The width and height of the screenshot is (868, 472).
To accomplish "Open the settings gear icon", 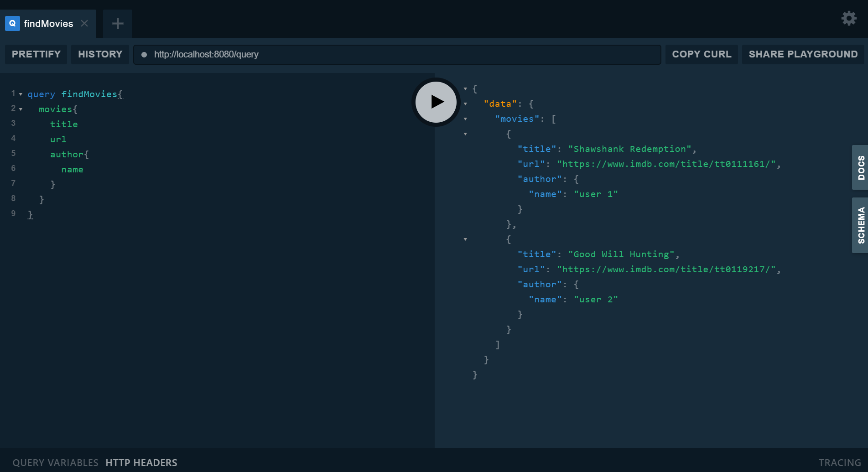I will pos(848,18).
